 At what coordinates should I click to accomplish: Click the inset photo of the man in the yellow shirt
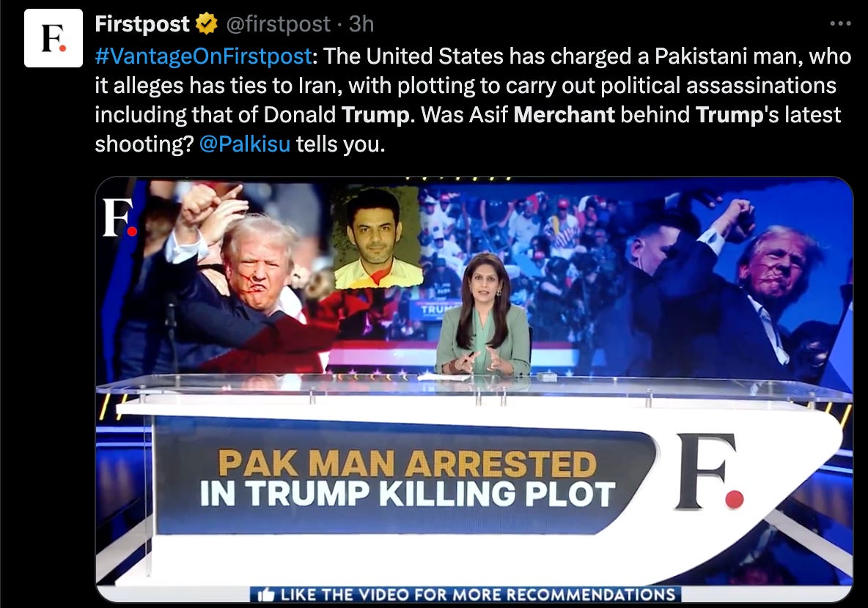pos(376,237)
